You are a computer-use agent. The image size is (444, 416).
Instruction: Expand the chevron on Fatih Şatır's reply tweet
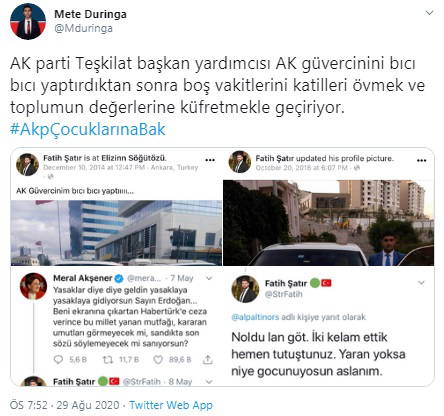[421, 283]
